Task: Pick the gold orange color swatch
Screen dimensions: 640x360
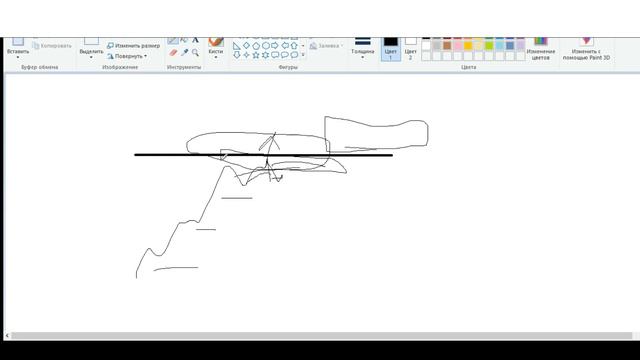Action: pos(468,46)
